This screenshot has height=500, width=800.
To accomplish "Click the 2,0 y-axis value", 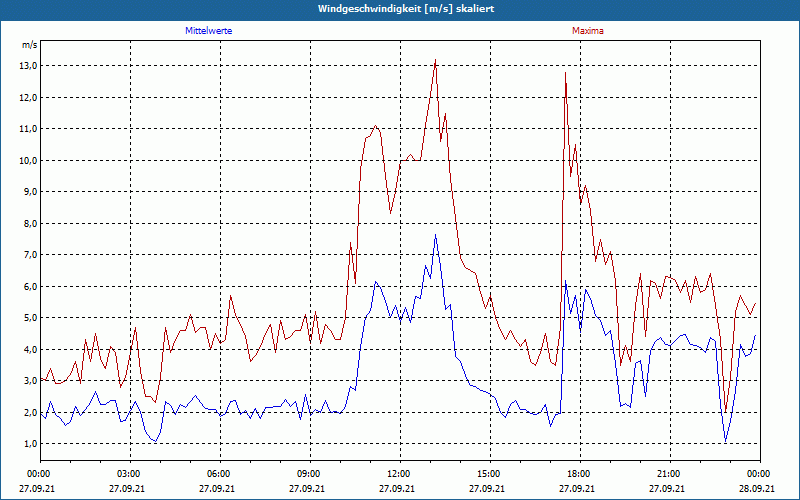I will (30, 412).
